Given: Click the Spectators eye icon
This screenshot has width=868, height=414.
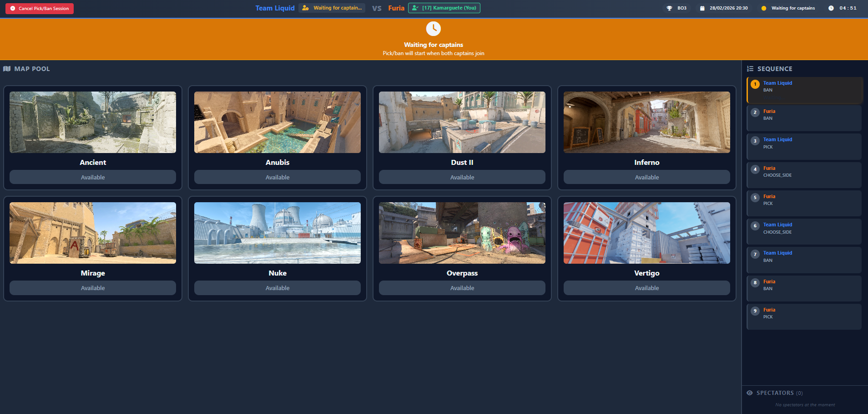Looking at the screenshot, I should coord(750,393).
